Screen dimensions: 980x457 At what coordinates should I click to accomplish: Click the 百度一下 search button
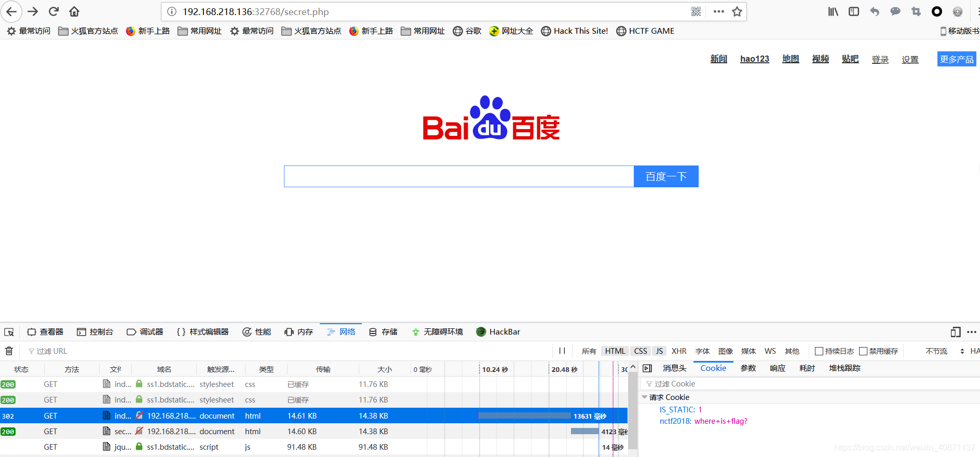[666, 176]
